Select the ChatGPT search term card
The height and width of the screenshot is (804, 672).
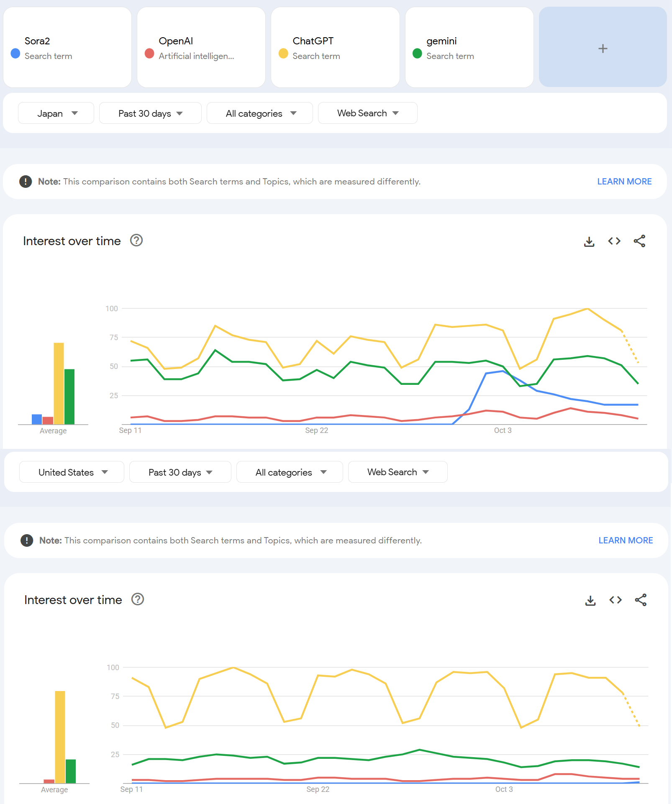click(335, 48)
